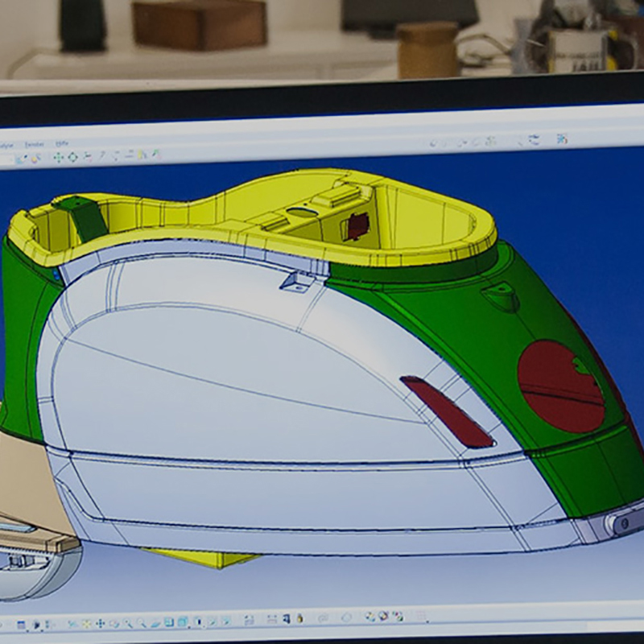Click the blue star icon at top right
644x644 pixels.
[562, 138]
